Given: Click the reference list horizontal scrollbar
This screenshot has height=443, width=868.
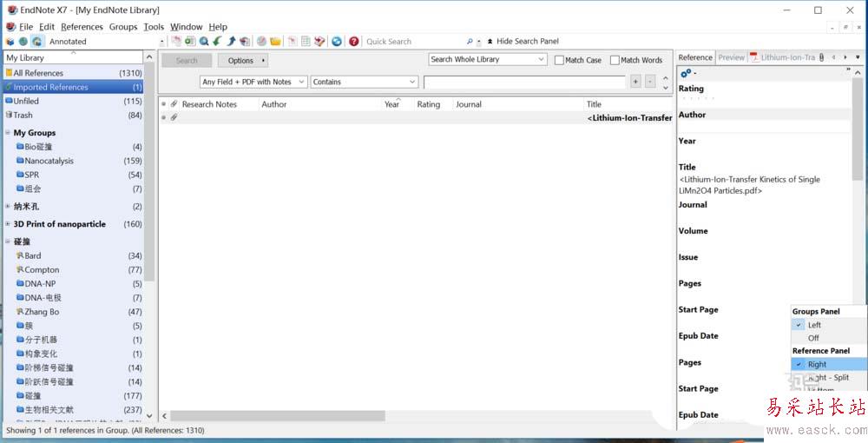Looking at the screenshot, I should click(278, 415).
